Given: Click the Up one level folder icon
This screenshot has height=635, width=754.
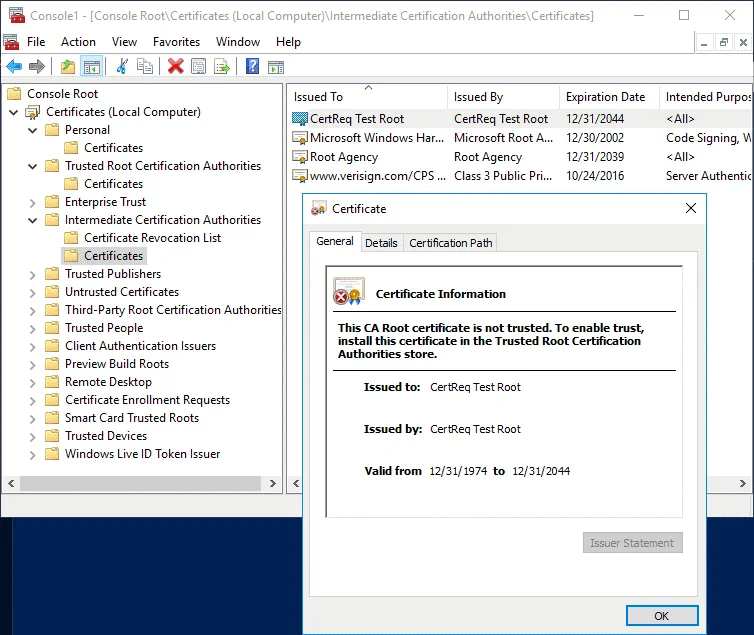Looking at the screenshot, I should tap(67, 67).
